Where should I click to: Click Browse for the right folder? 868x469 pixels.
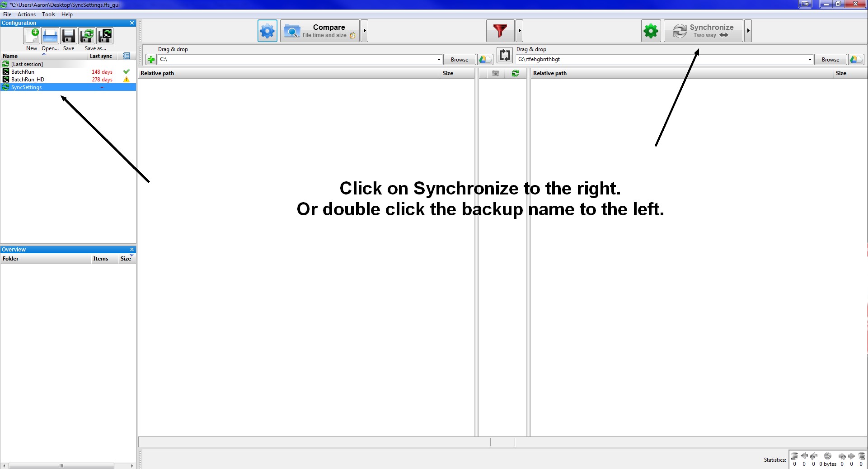coord(830,60)
